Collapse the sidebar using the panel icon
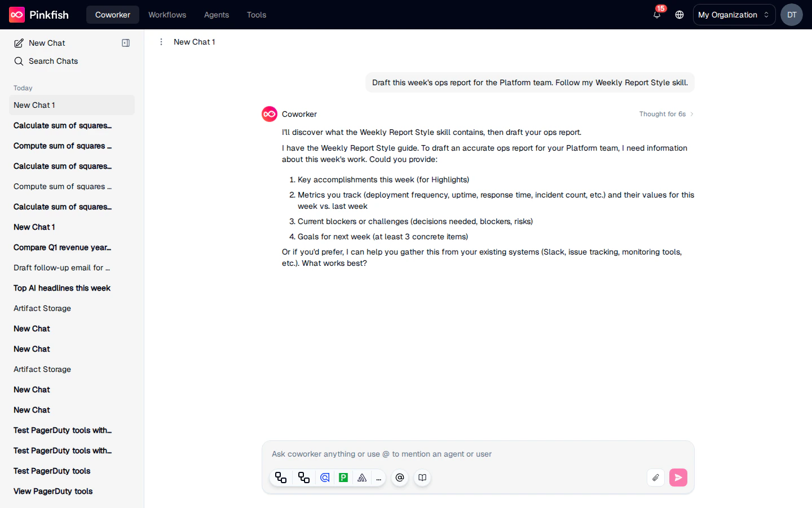Image resolution: width=812 pixels, height=508 pixels. point(126,42)
